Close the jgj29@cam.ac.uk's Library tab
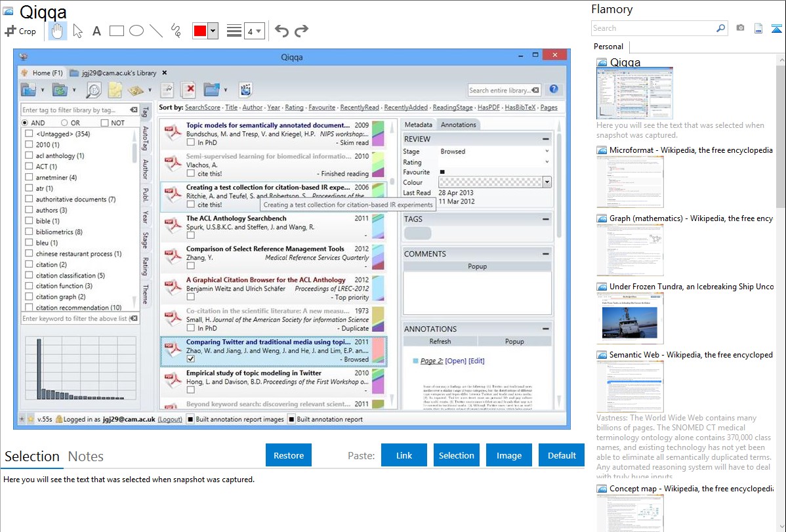This screenshot has width=786, height=532. tap(165, 73)
